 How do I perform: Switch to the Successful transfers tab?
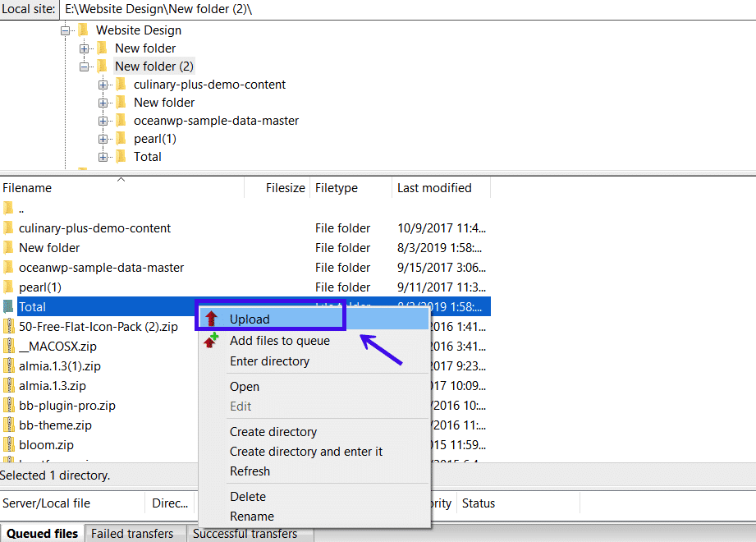245,533
